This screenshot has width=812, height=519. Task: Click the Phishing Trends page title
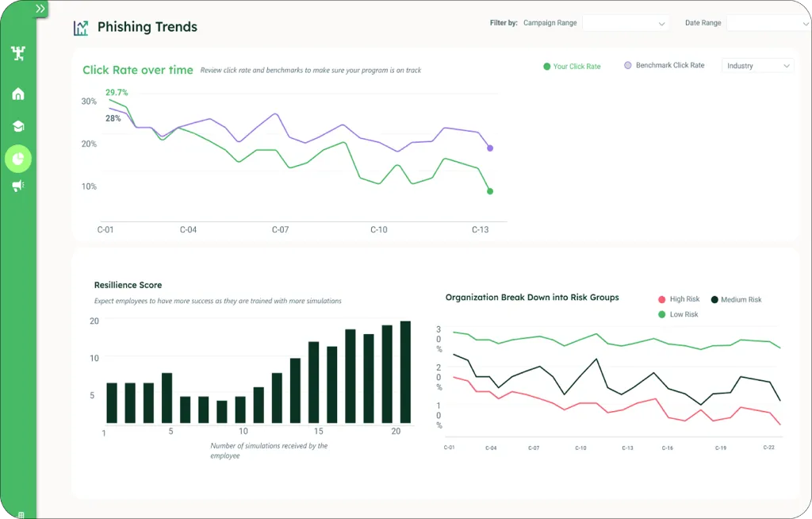(147, 28)
